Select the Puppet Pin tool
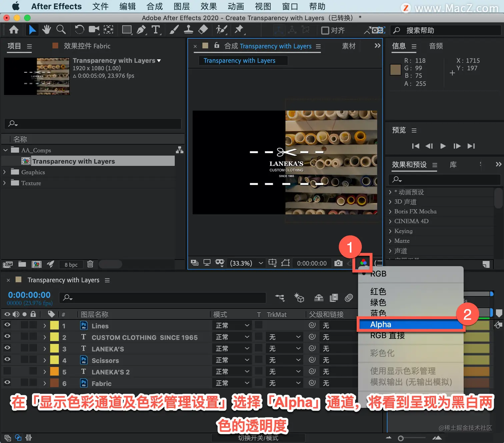 [x=239, y=30]
